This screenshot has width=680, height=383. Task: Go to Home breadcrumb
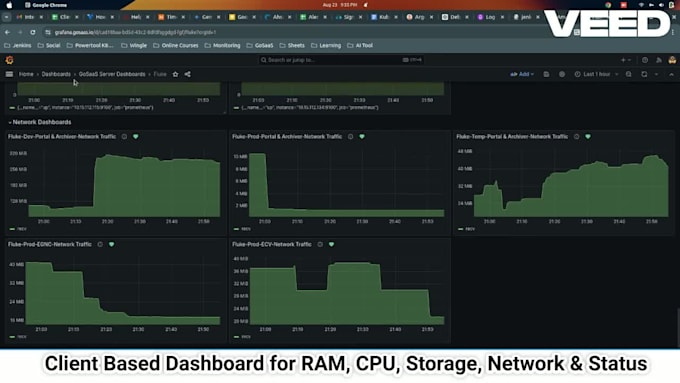pyautogui.click(x=26, y=74)
